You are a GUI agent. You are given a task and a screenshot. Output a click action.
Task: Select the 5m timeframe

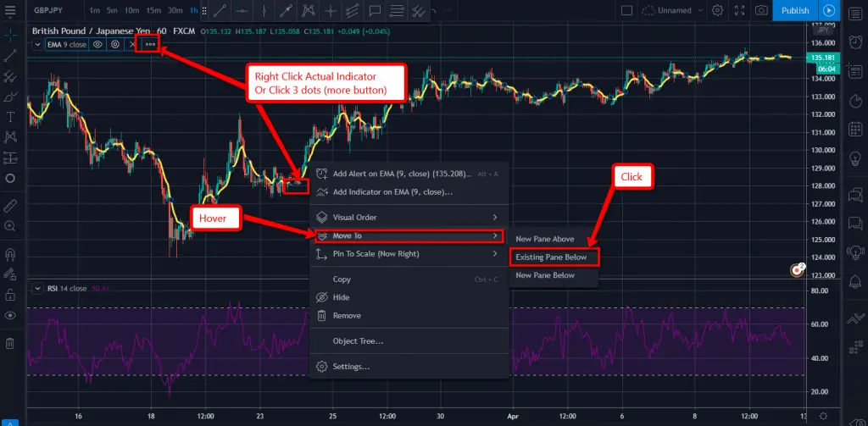(x=112, y=10)
